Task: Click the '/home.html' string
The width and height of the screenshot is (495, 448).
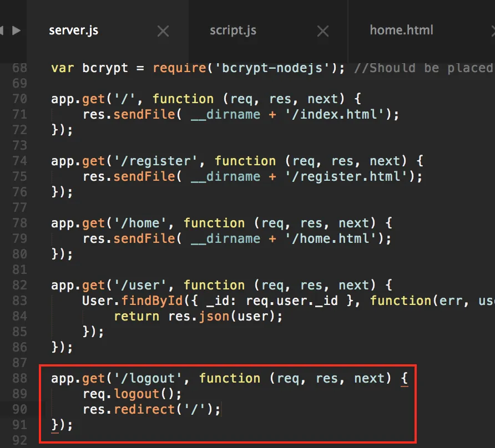Action: pos(331,239)
